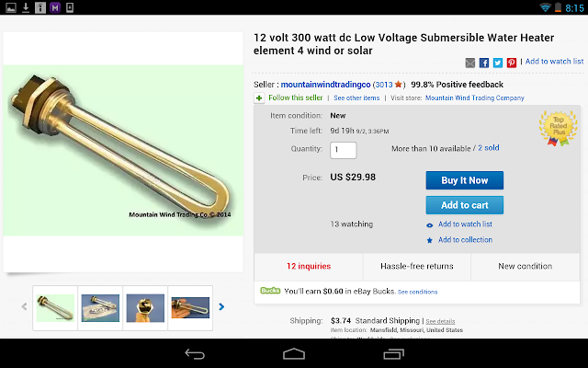The height and width of the screenshot is (368, 588).
Task: Open seller mountainwindtradingco profile link
Action: 325,85
